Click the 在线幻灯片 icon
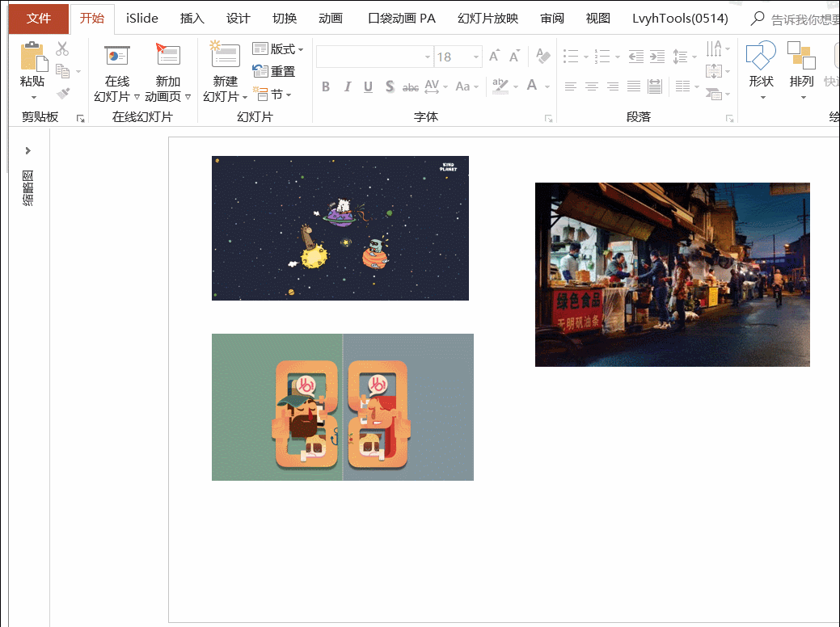 (x=117, y=57)
